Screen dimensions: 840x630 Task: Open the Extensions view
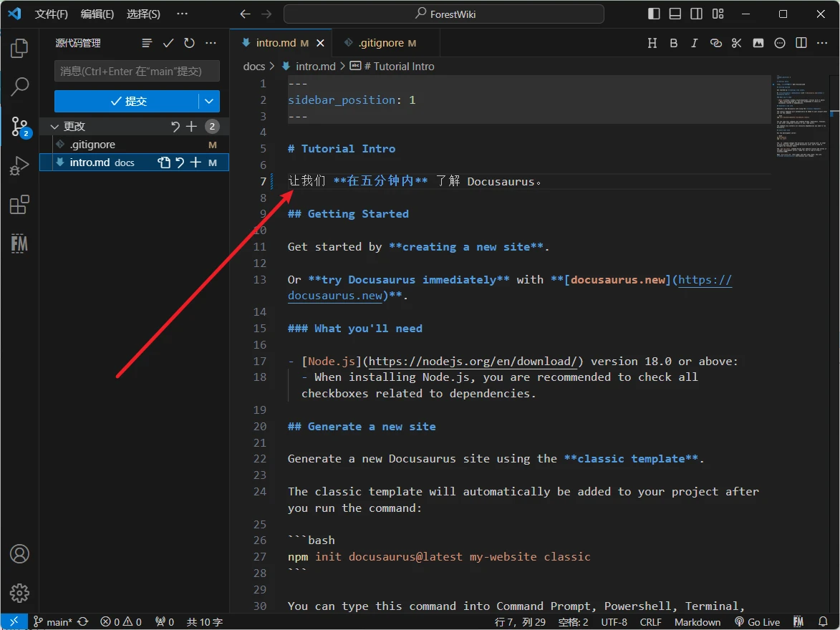19,205
